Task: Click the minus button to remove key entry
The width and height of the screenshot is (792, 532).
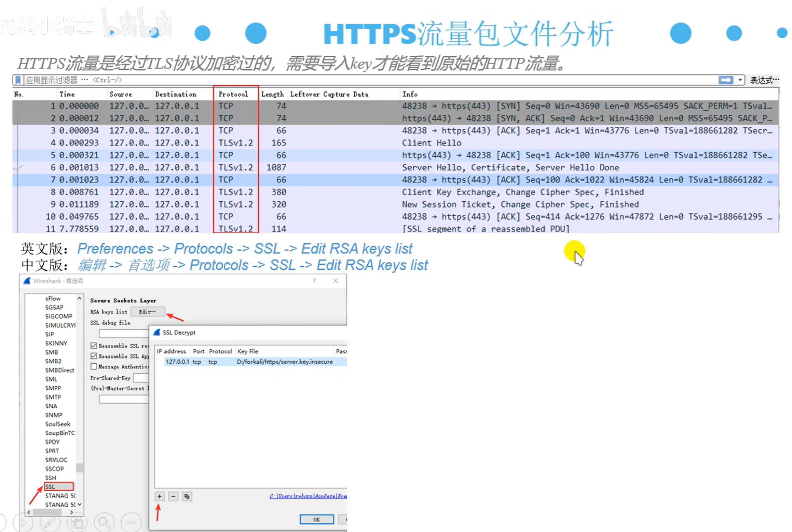Action: [173, 496]
